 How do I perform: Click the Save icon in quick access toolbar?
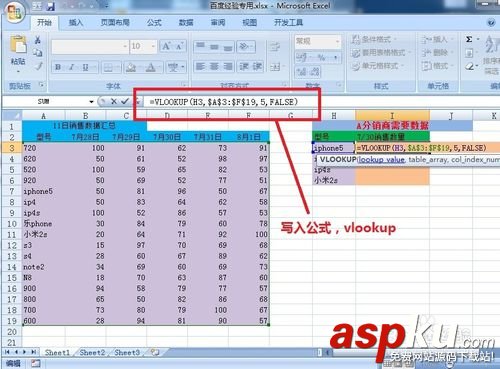point(50,6)
